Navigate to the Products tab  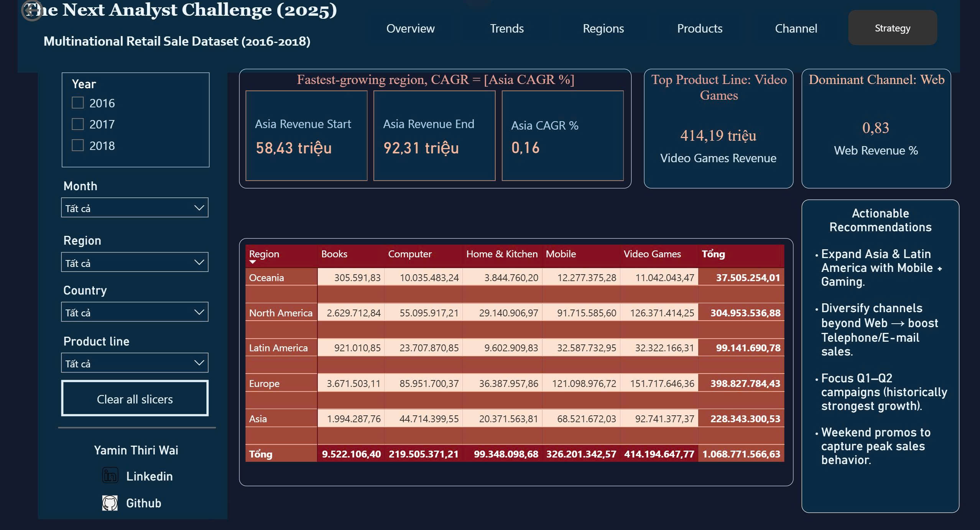[x=700, y=28]
